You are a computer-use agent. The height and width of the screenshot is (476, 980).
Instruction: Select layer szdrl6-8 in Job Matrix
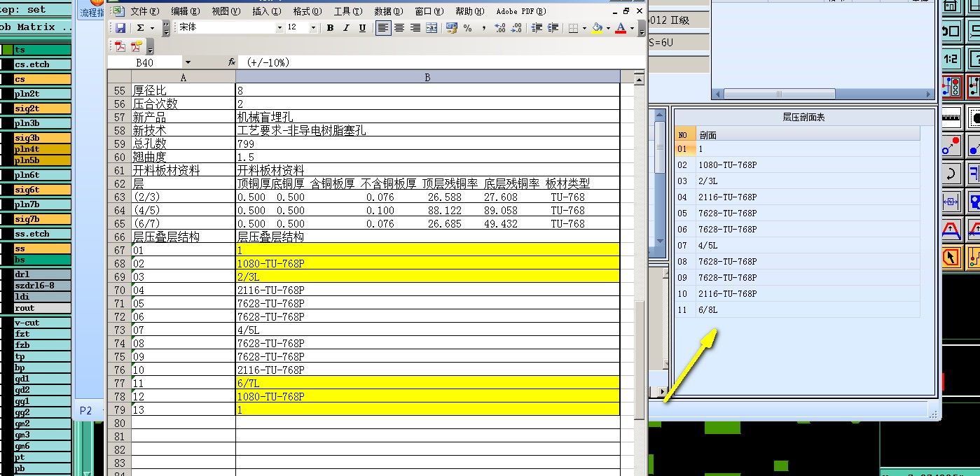(42, 286)
